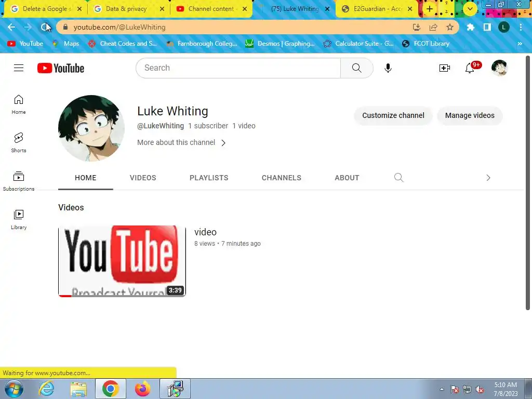
Task: Open Internet Explorer from taskbar
Action: (x=46, y=389)
